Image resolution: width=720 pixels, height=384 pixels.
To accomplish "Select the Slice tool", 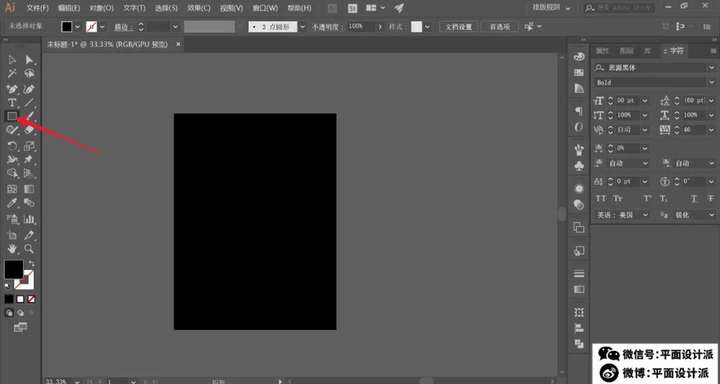I will click(x=29, y=235).
